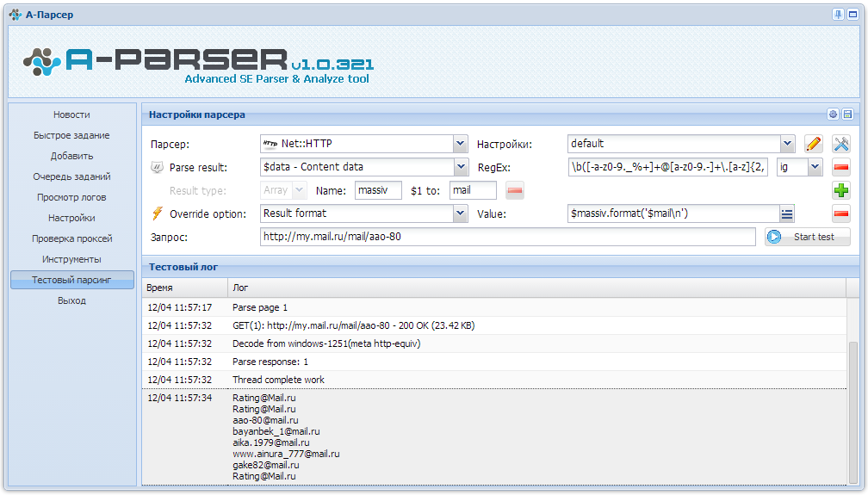Click the gake82@mail.ru result line
Screen dimensions: 868x495
[266, 465]
